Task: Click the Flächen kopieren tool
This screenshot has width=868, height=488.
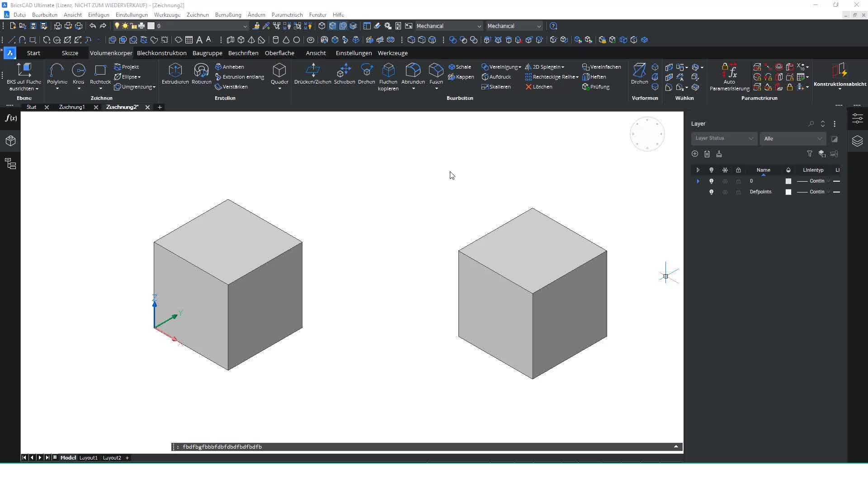Action: [x=388, y=77]
